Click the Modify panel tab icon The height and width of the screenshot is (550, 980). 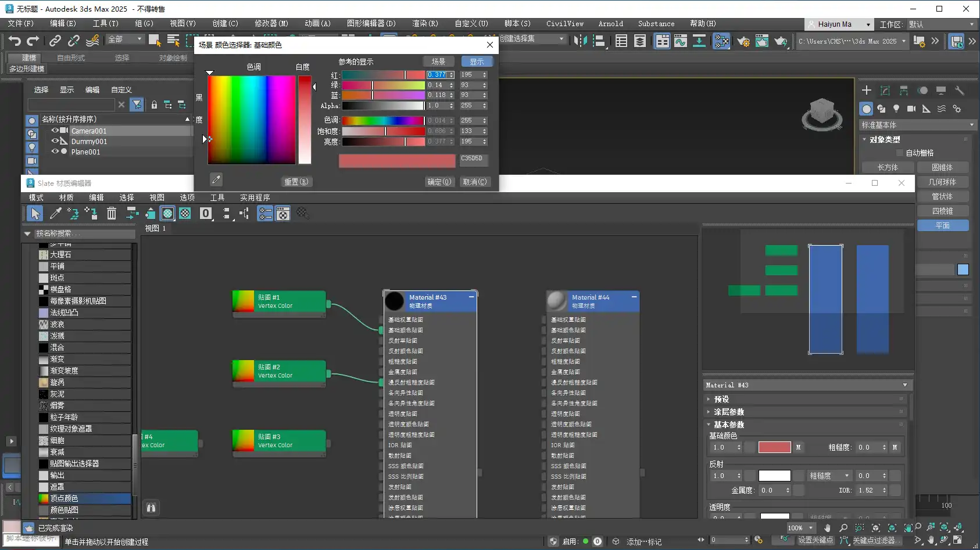(x=885, y=91)
